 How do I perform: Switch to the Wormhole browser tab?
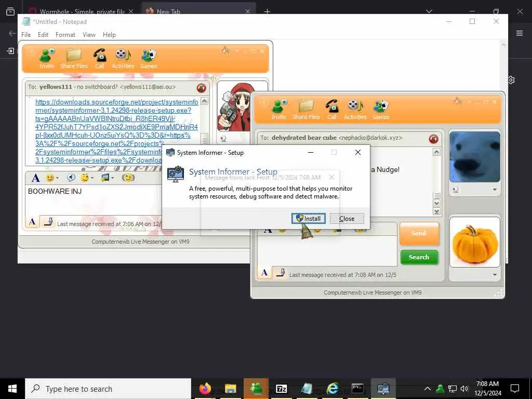coord(81,10)
